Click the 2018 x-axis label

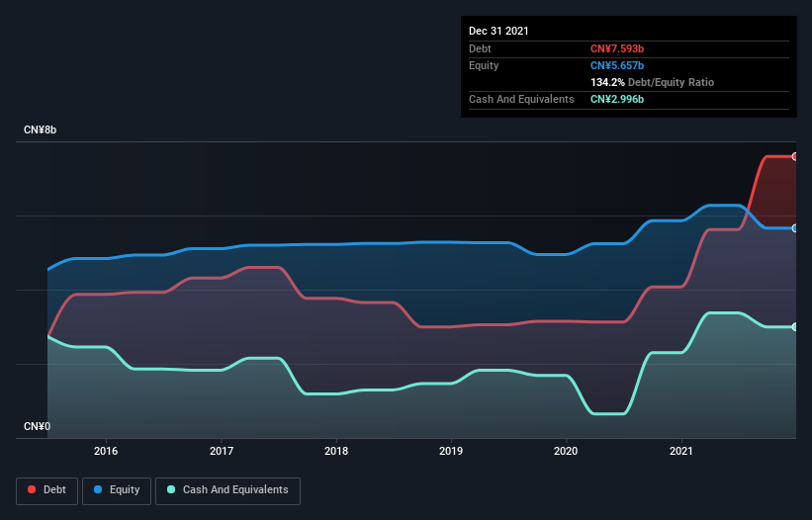[x=336, y=451]
